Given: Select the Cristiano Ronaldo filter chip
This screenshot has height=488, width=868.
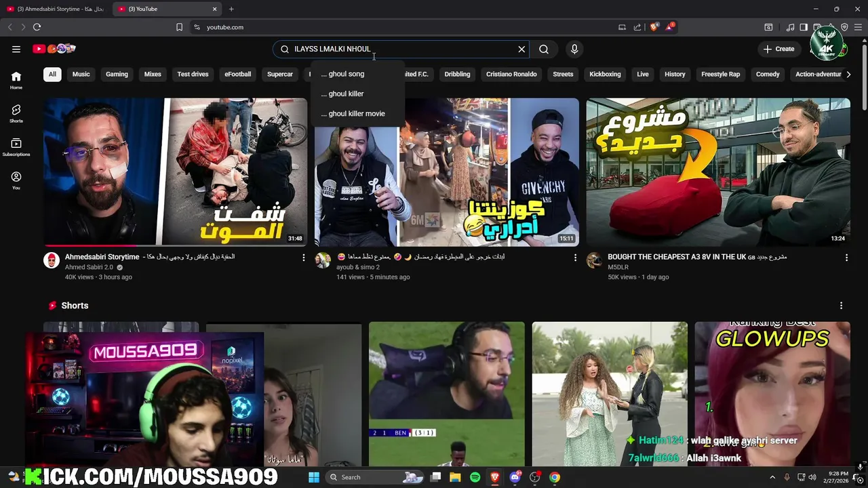Looking at the screenshot, I should [511, 74].
